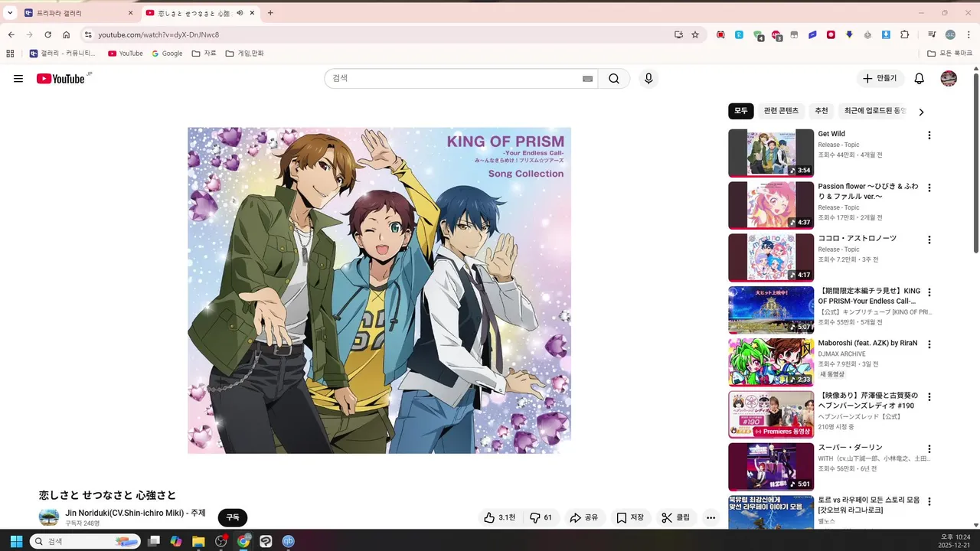
Task: Click the page vertical scrollbar
Action: (x=976, y=162)
